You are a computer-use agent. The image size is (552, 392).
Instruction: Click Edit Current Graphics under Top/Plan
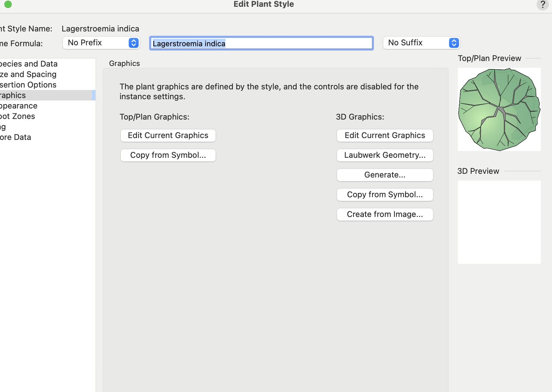pos(168,136)
